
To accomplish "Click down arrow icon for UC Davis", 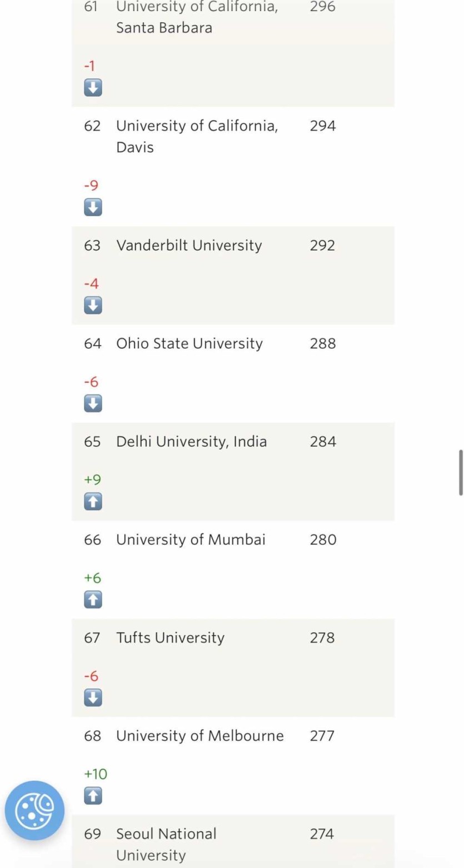I will coord(93,207).
